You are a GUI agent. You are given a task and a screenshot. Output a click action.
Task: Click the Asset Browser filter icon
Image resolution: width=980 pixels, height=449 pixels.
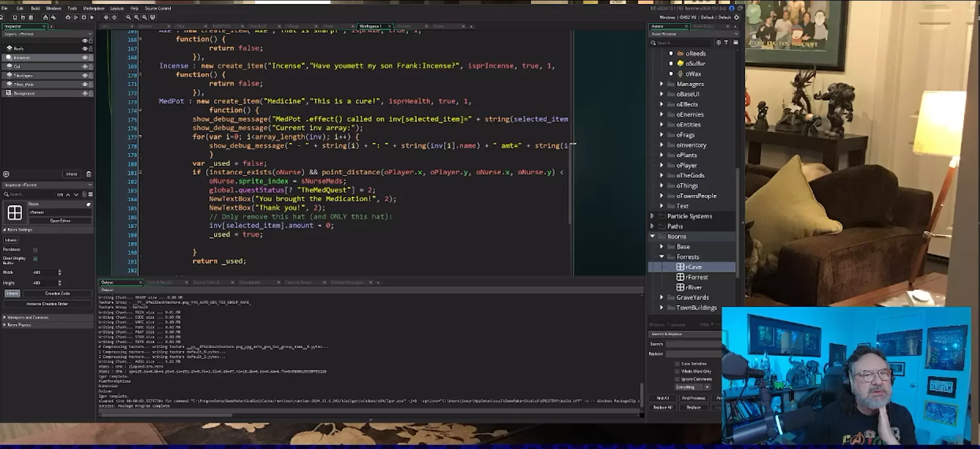tap(726, 43)
